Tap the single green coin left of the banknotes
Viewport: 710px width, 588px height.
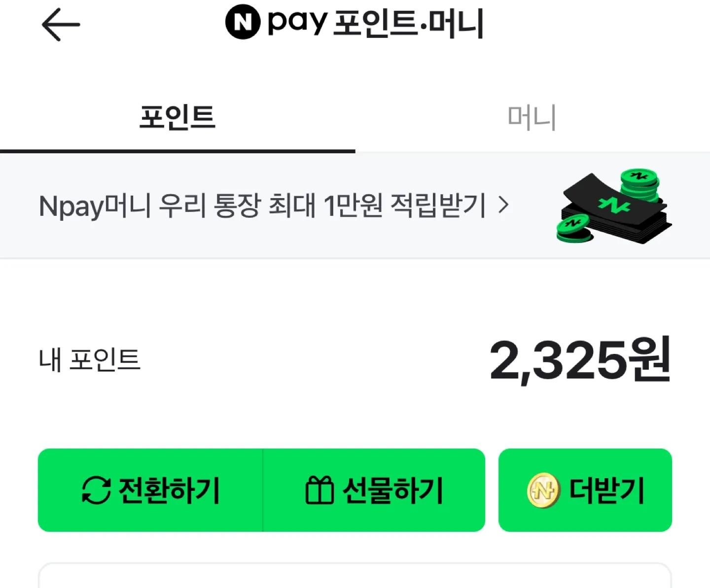pyautogui.click(x=573, y=228)
